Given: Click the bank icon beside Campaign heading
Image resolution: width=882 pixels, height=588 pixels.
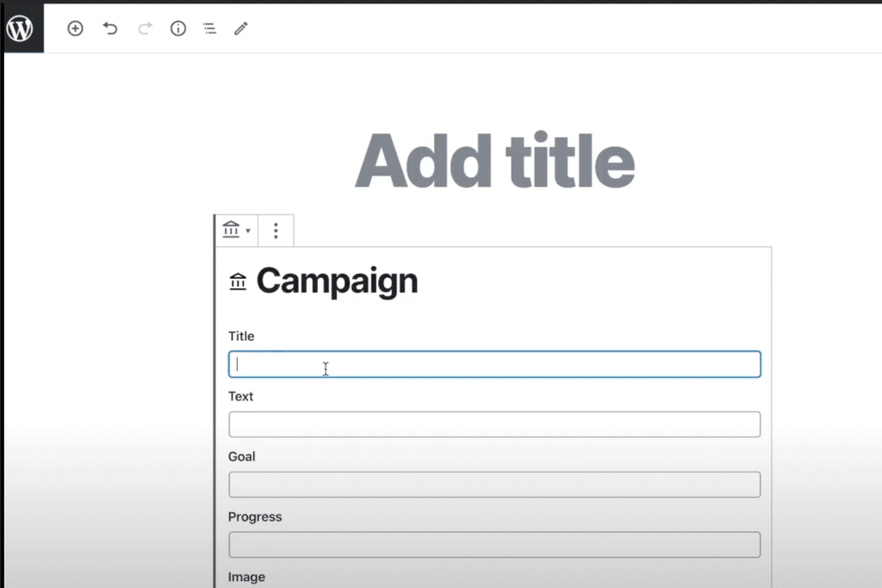Looking at the screenshot, I should [x=238, y=281].
